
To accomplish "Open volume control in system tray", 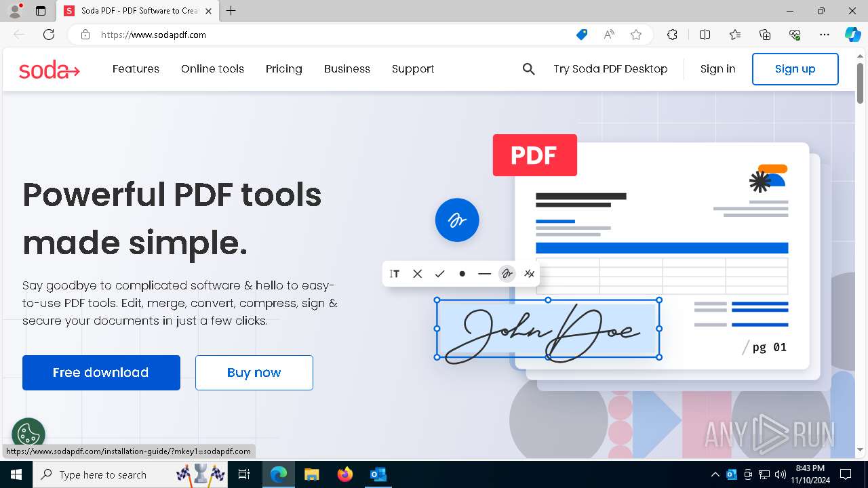I will tap(781, 474).
